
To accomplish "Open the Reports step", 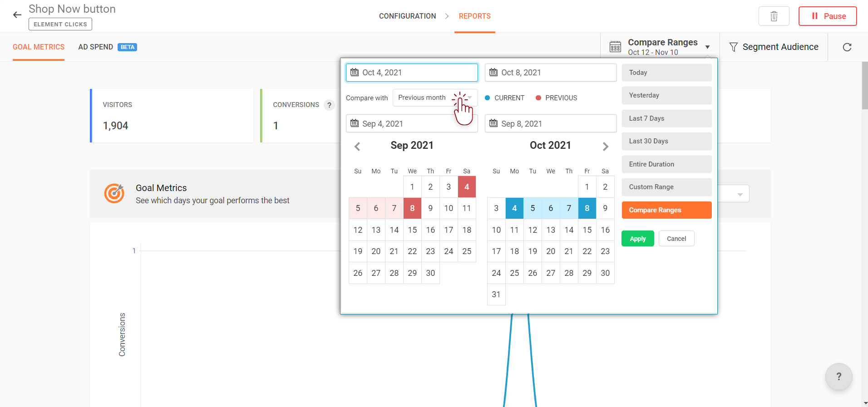I will tap(474, 16).
